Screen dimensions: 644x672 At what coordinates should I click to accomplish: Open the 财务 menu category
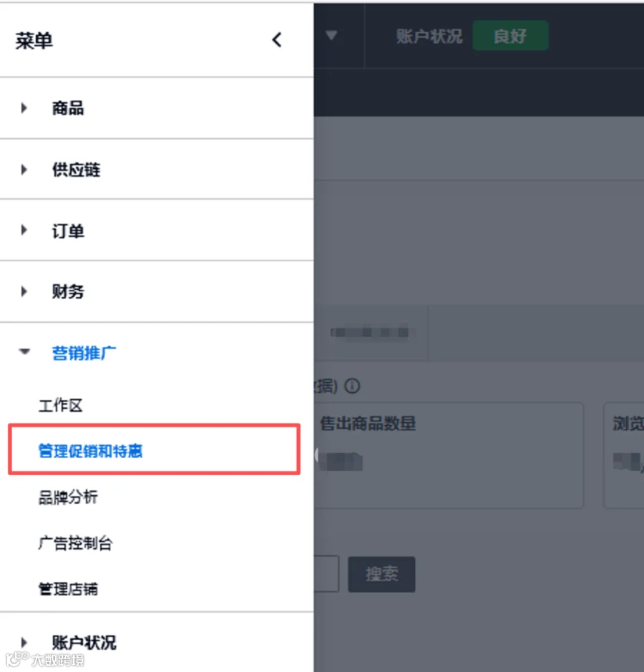68,292
